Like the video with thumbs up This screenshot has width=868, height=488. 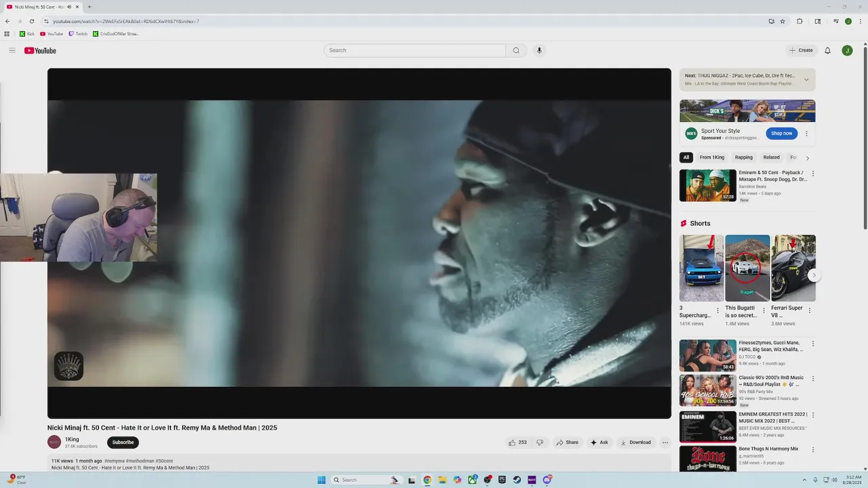pos(517,443)
